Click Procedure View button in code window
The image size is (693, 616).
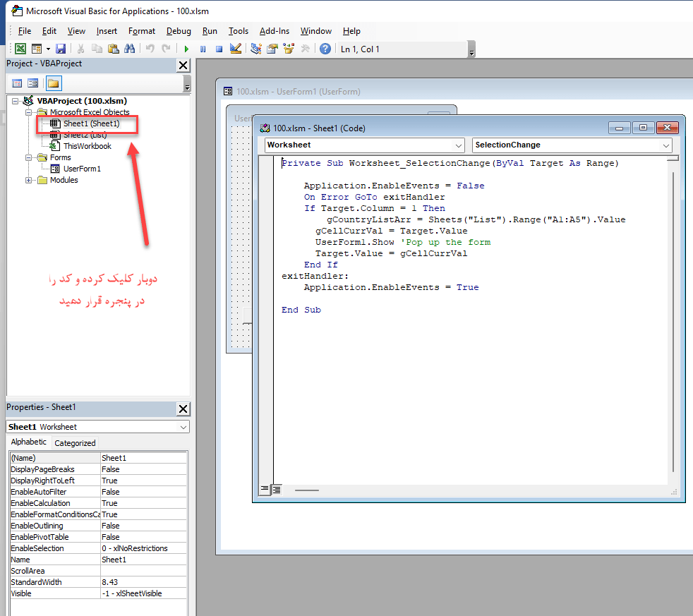[265, 489]
